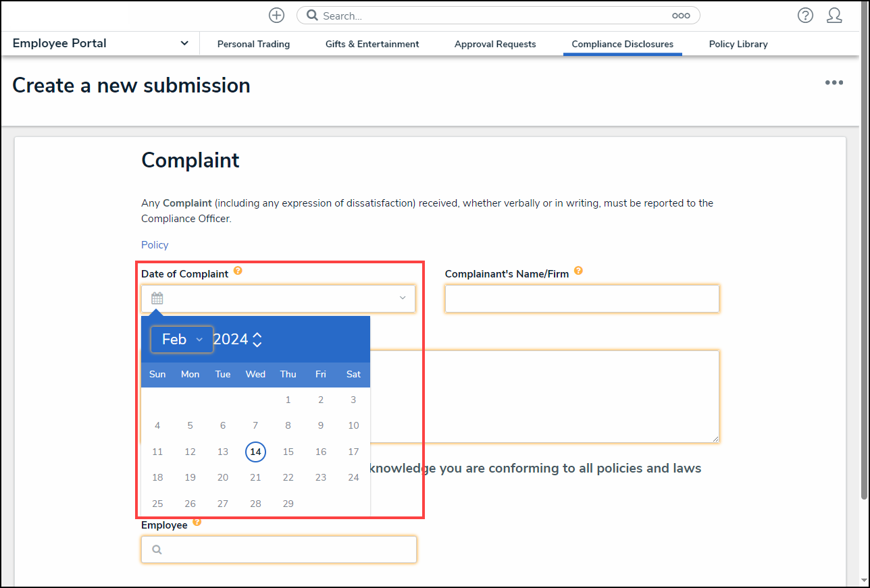
Task: Open the help question mark icon
Action: (x=805, y=16)
